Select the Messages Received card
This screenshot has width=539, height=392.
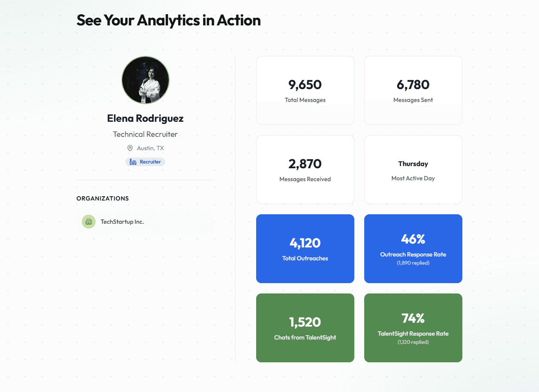pos(305,170)
